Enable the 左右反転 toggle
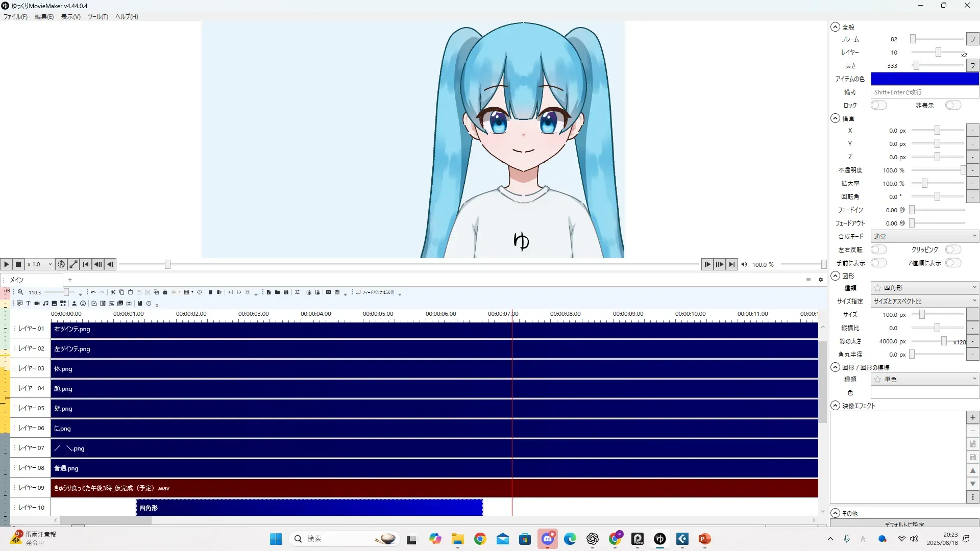Image resolution: width=980 pixels, height=551 pixels. [x=878, y=250]
